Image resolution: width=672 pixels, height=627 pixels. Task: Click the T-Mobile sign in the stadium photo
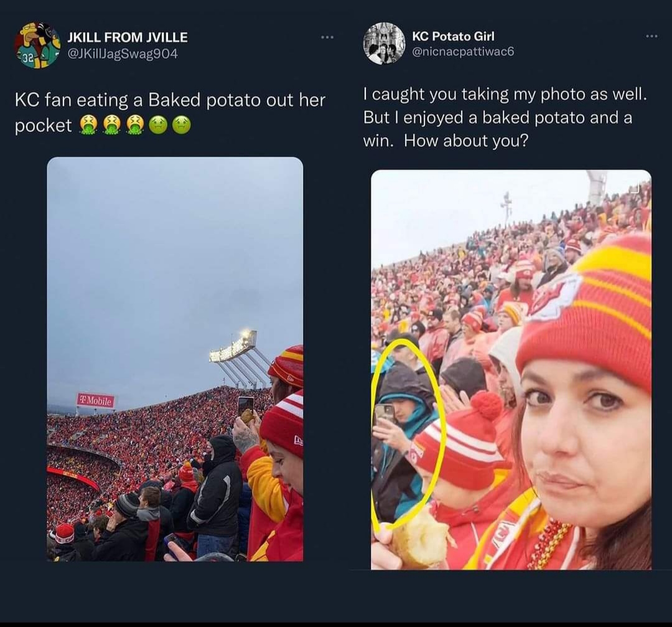(96, 401)
